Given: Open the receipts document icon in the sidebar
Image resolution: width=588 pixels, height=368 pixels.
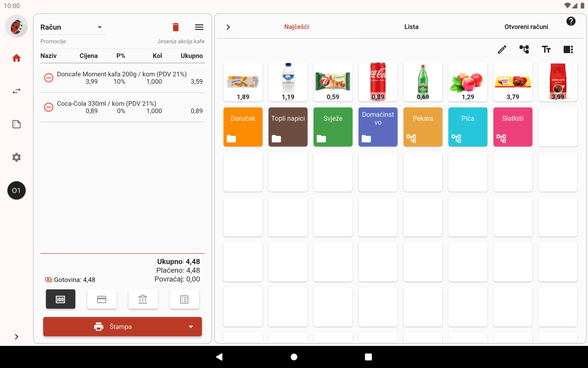Looking at the screenshot, I should (x=17, y=124).
